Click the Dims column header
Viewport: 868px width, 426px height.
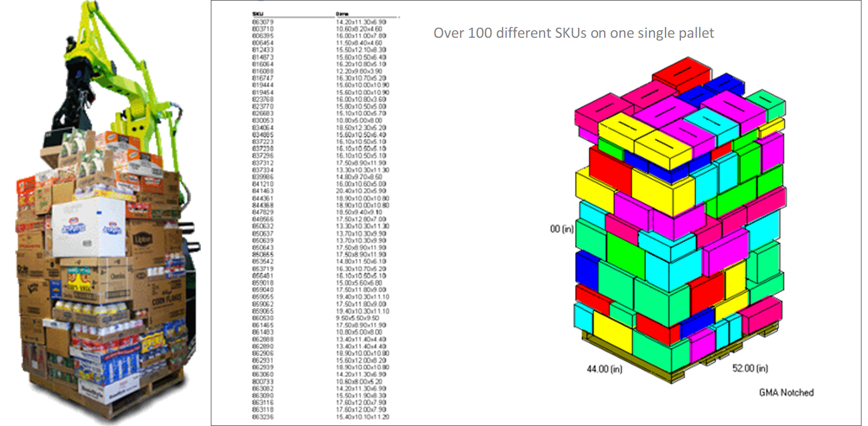tap(342, 12)
